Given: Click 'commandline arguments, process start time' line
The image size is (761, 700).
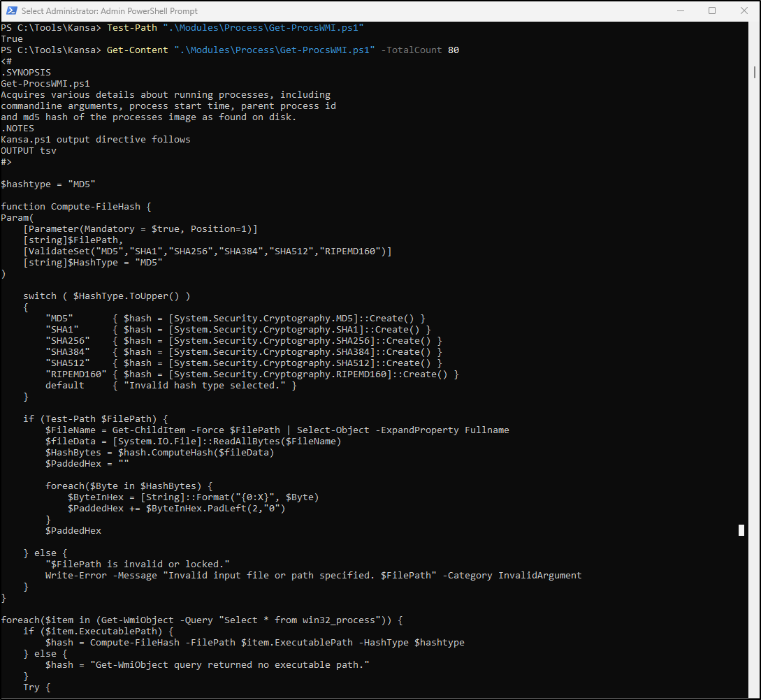Looking at the screenshot, I should (168, 105).
